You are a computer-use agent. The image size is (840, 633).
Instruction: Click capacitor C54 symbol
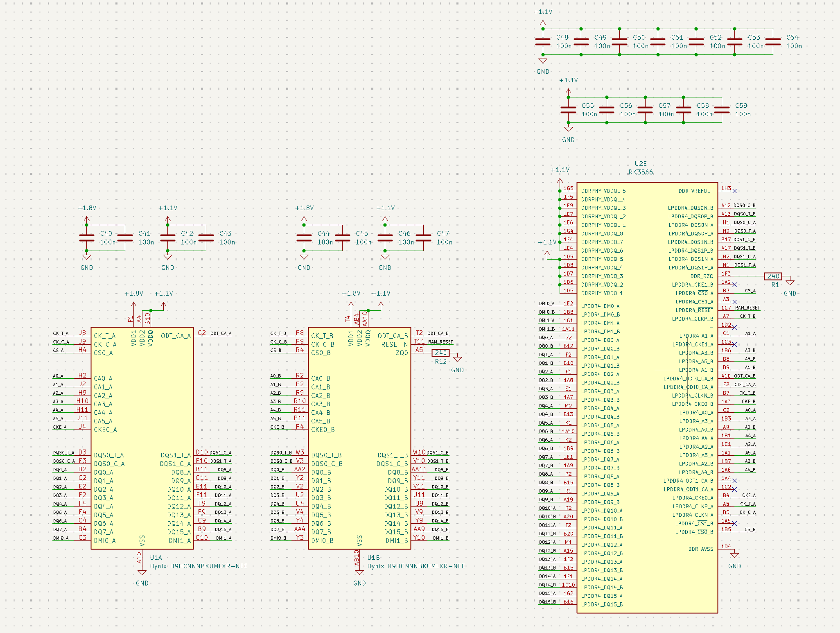pyautogui.click(x=773, y=41)
